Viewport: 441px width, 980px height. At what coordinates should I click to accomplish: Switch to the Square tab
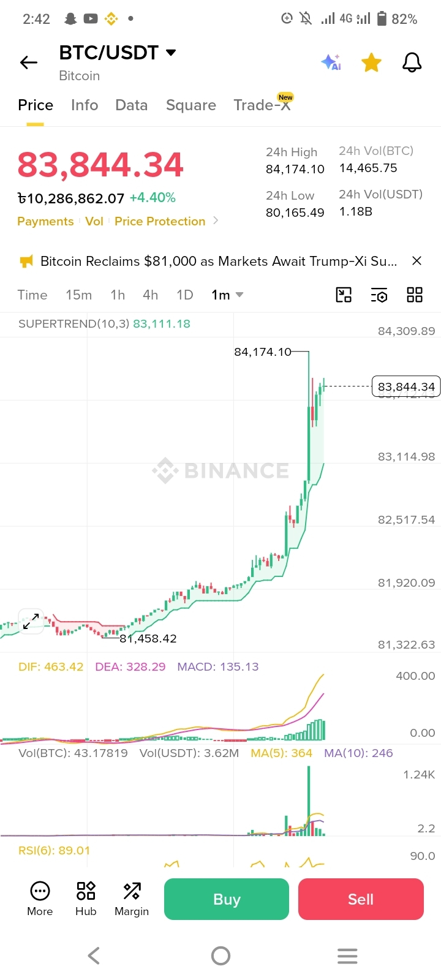pyautogui.click(x=191, y=105)
